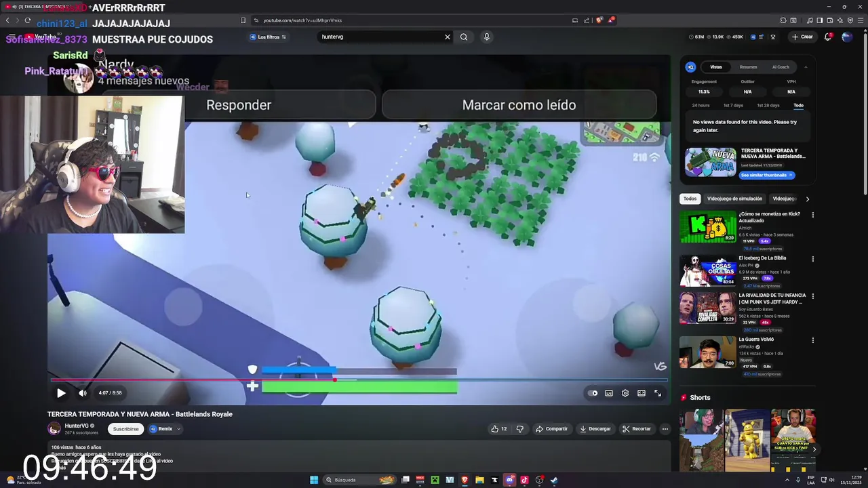Click See similar thumbnails button
This screenshot has height=488, width=868.
[766, 175]
